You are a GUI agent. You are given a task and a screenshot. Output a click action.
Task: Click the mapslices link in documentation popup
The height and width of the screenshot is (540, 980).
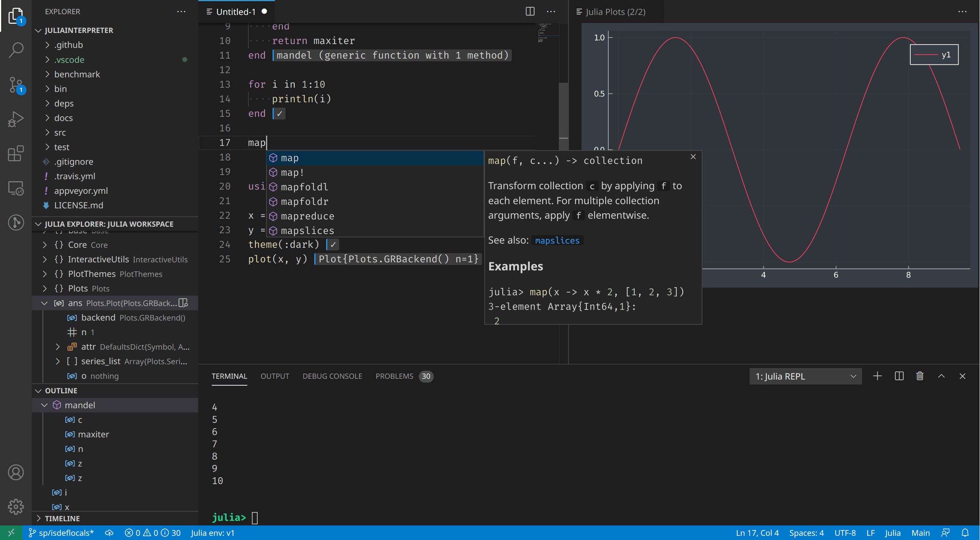tap(556, 240)
